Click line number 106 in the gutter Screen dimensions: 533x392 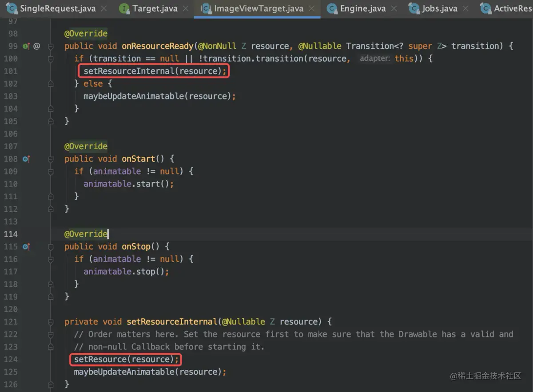tap(10, 134)
